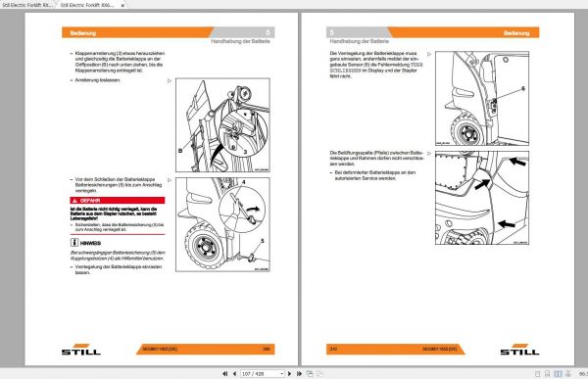This screenshot has width=588, height=379.
Task: Switch to continuous page view
Action: 547,374
